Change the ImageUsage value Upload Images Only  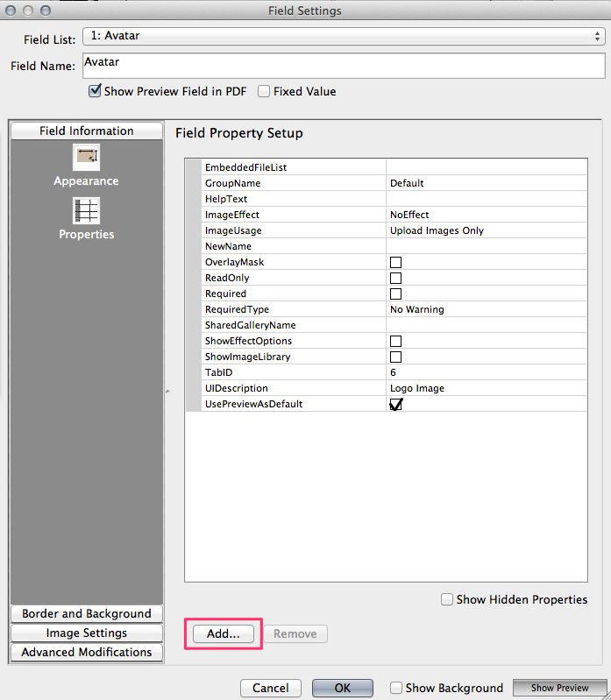485,230
